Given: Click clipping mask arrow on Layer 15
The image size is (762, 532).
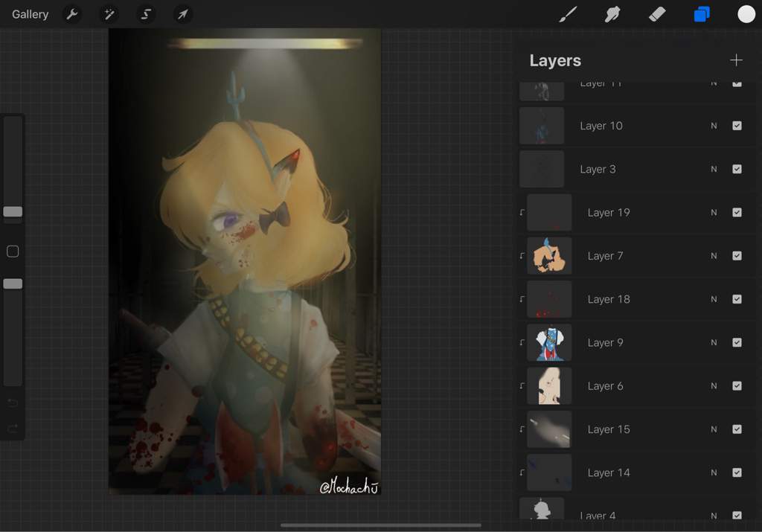Looking at the screenshot, I should (522, 429).
